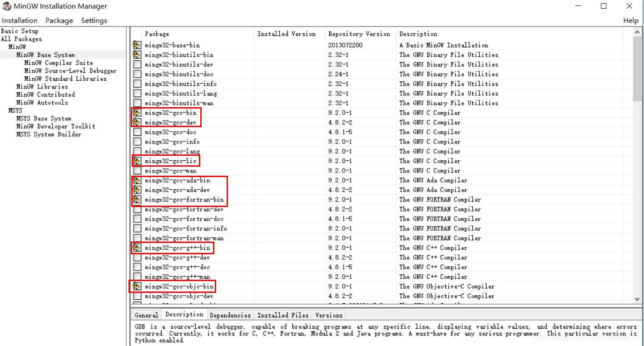644x346 pixels.
Task: Select MinGW Libraries in the tree
Action: 42,86
